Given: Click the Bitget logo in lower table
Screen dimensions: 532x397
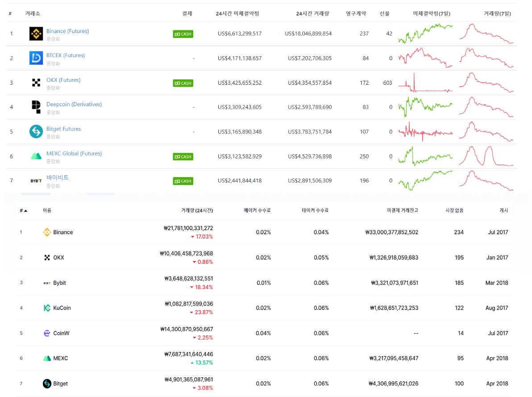Looking at the screenshot, I should point(47,384).
